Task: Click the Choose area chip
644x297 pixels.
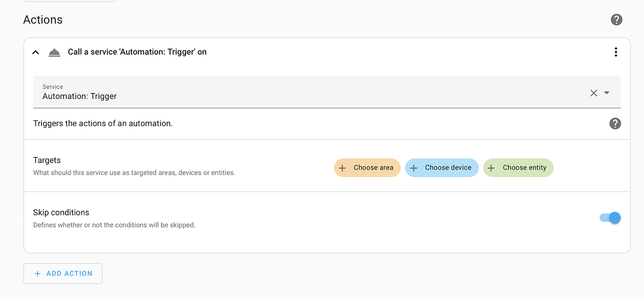Action: tap(367, 168)
